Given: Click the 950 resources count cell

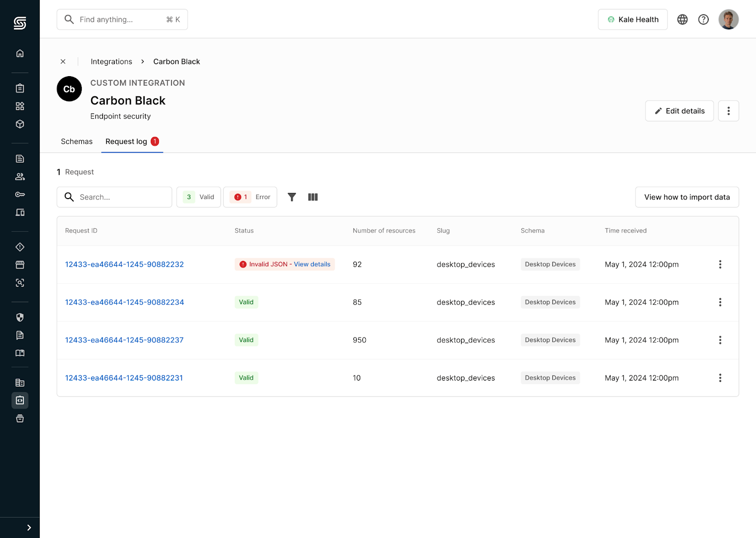Looking at the screenshot, I should [360, 340].
